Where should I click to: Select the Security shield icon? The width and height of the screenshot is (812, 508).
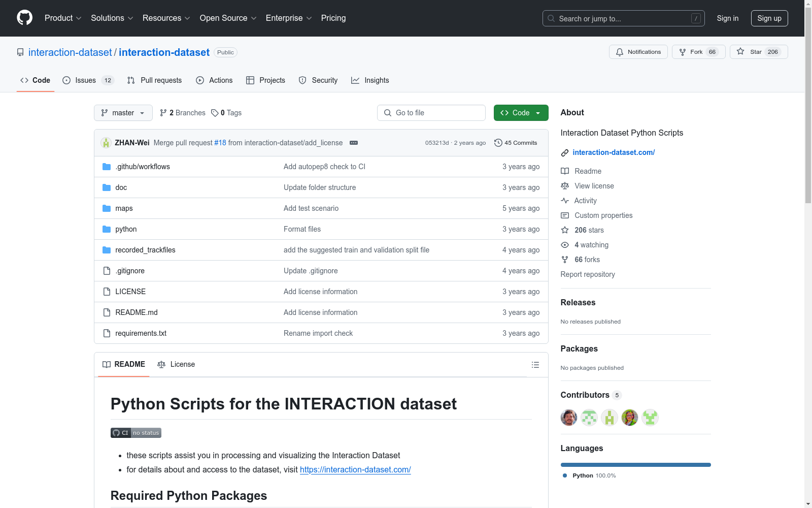pos(302,80)
